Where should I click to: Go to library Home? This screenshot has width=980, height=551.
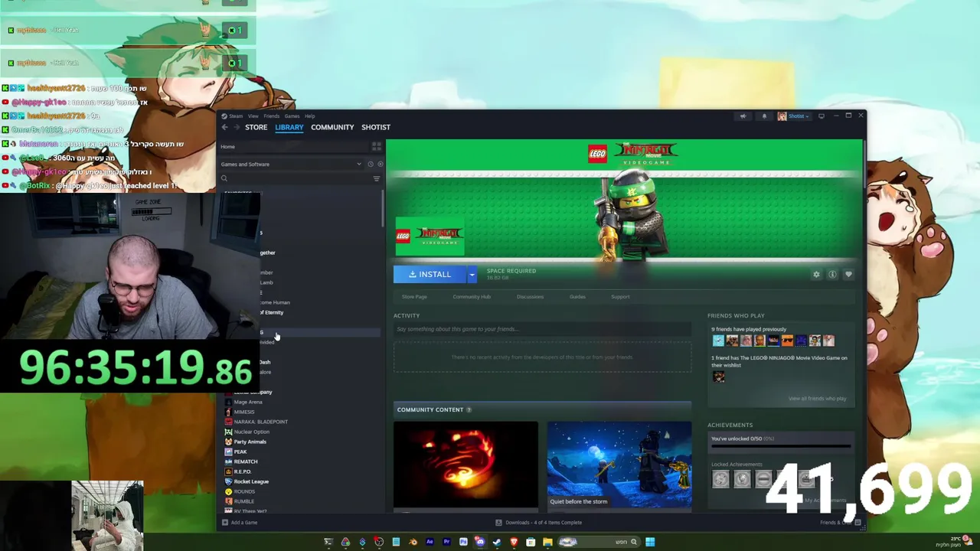[228, 146]
